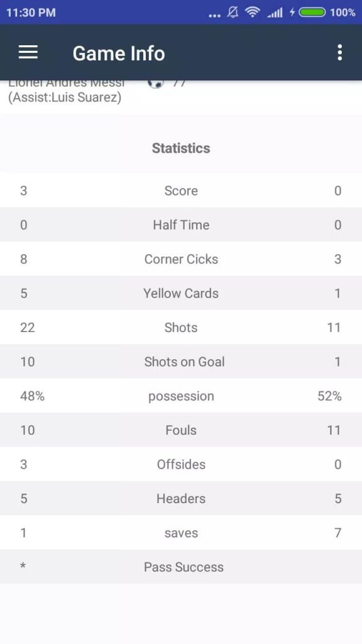Tap the Yellow Cards row label

click(x=181, y=293)
